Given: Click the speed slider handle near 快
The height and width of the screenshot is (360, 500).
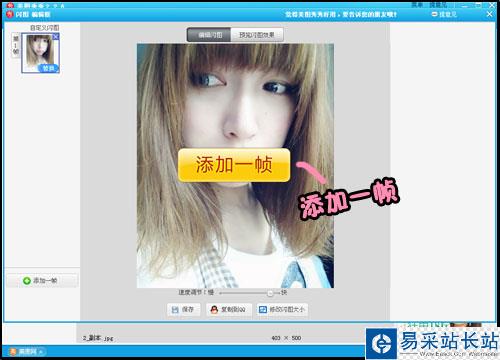Looking at the screenshot, I should tap(270, 293).
